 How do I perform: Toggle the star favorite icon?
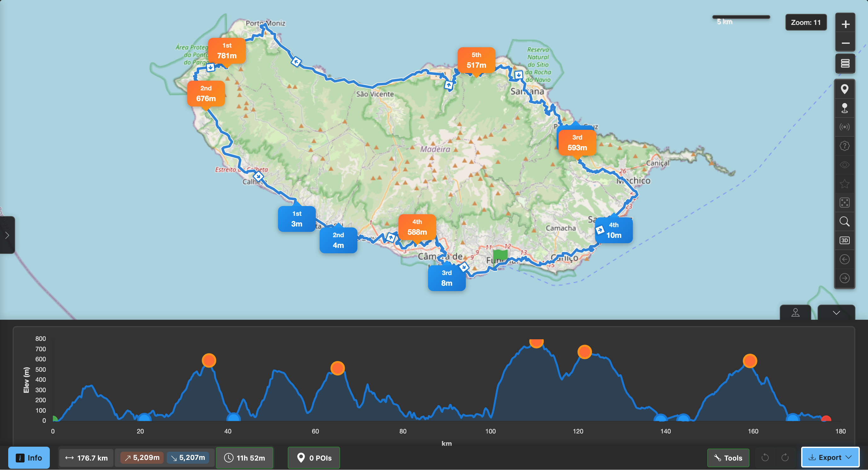(845, 183)
